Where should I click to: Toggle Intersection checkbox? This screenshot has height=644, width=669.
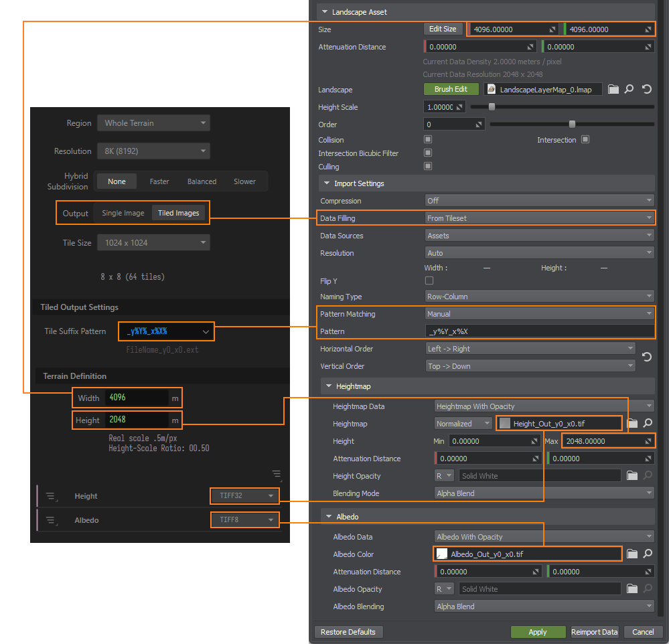pos(585,139)
